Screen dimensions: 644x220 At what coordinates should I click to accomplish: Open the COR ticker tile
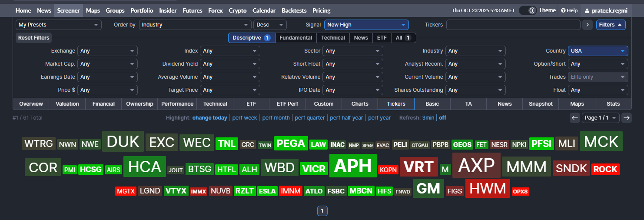(43, 167)
